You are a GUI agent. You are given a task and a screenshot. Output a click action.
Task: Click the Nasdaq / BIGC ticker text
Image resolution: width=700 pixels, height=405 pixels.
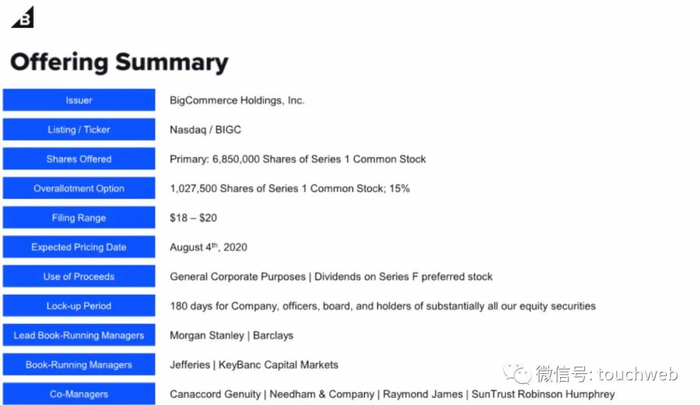pyautogui.click(x=205, y=130)
